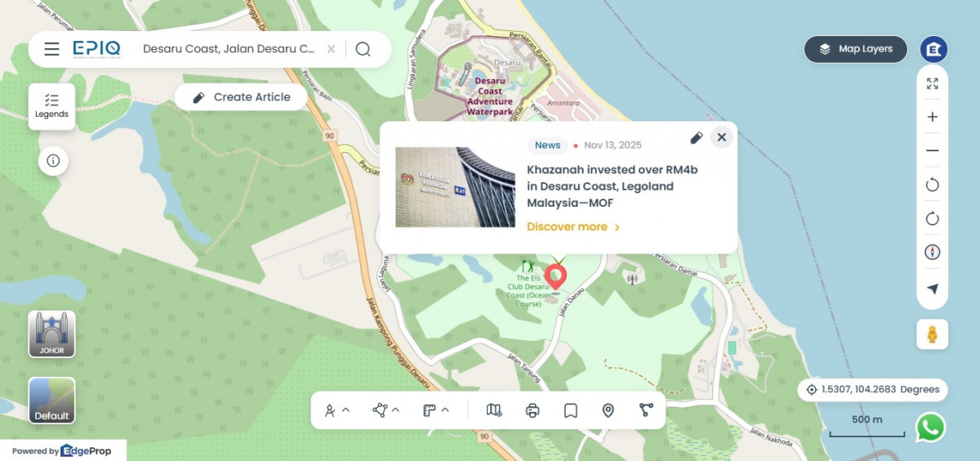Screen dimensions: 980x461
Task: Enable street view pegman
Action: click(x=932, y=334)
